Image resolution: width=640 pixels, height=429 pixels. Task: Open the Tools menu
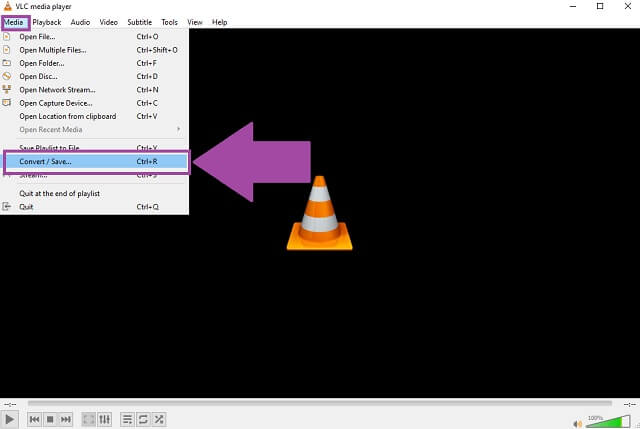pyautogui.click(x=169, y=22)
